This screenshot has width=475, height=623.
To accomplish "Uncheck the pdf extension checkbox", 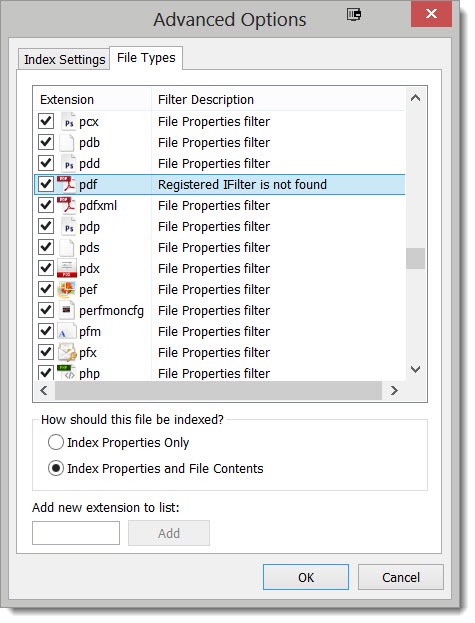I will pyautogui.click(x=46, y=184).
